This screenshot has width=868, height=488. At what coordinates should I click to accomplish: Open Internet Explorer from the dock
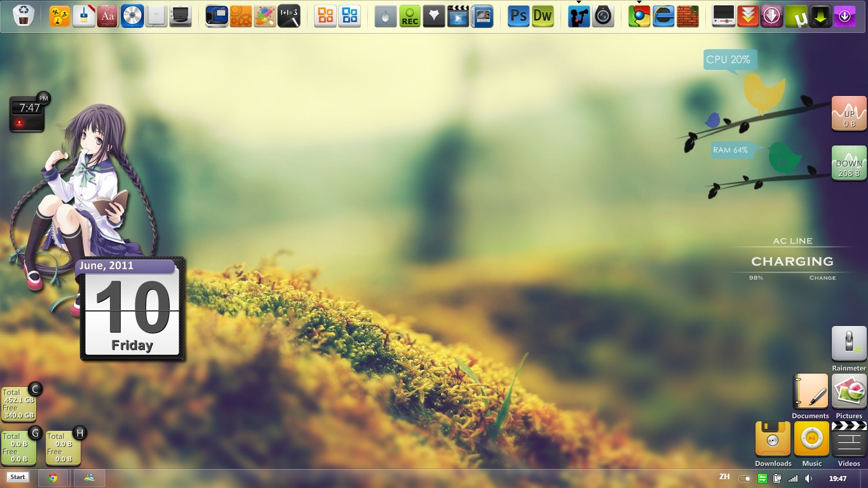pyautogui.click(x=663, y=16)
